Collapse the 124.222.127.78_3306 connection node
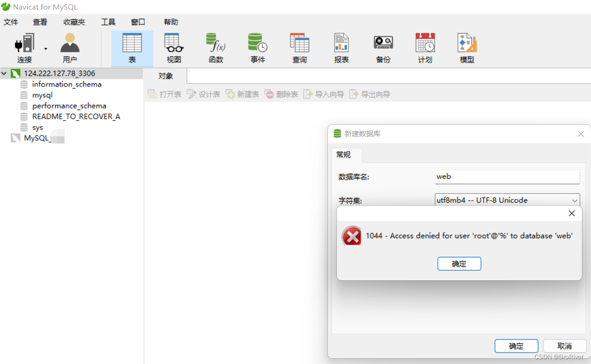This screenshot has height=364, width=591. 4,74
